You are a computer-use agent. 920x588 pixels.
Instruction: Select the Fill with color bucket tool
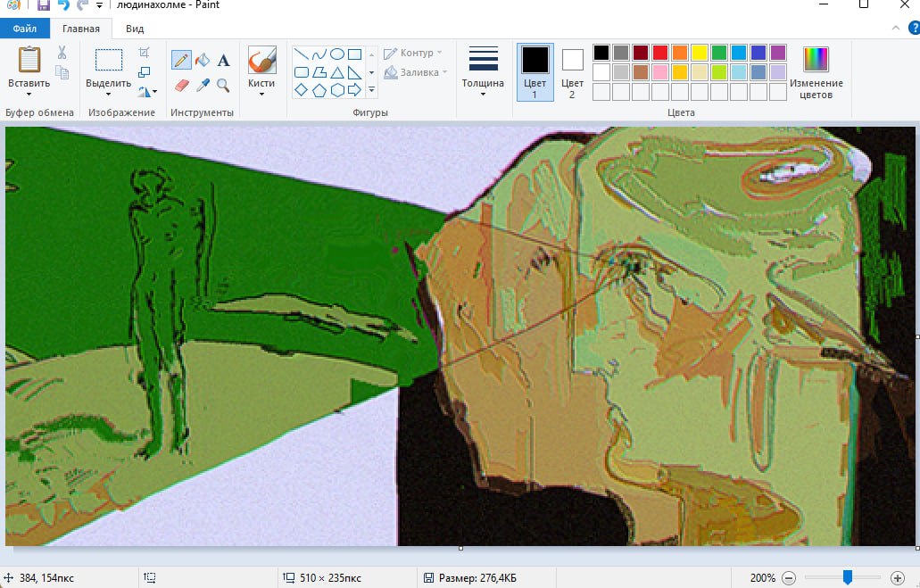pos(203,60)
